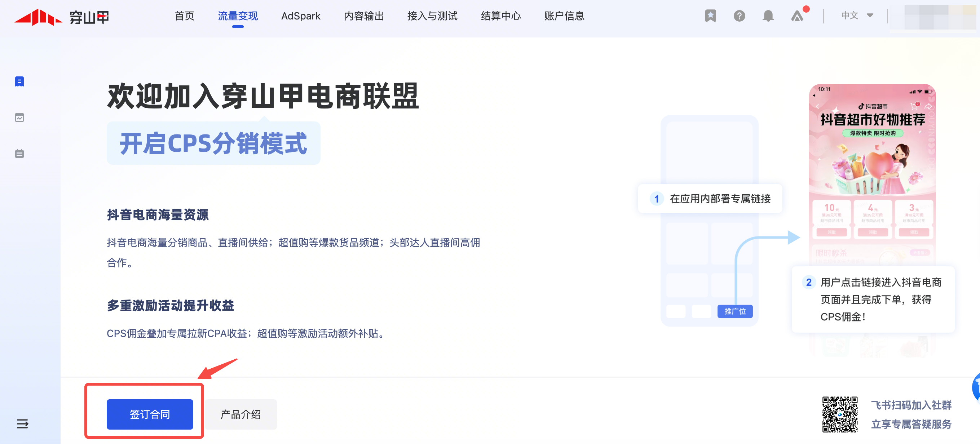Click the language dropdown arrow
Image resolution: width=980 pixels, height=444 pixels.
pos(870,15)
